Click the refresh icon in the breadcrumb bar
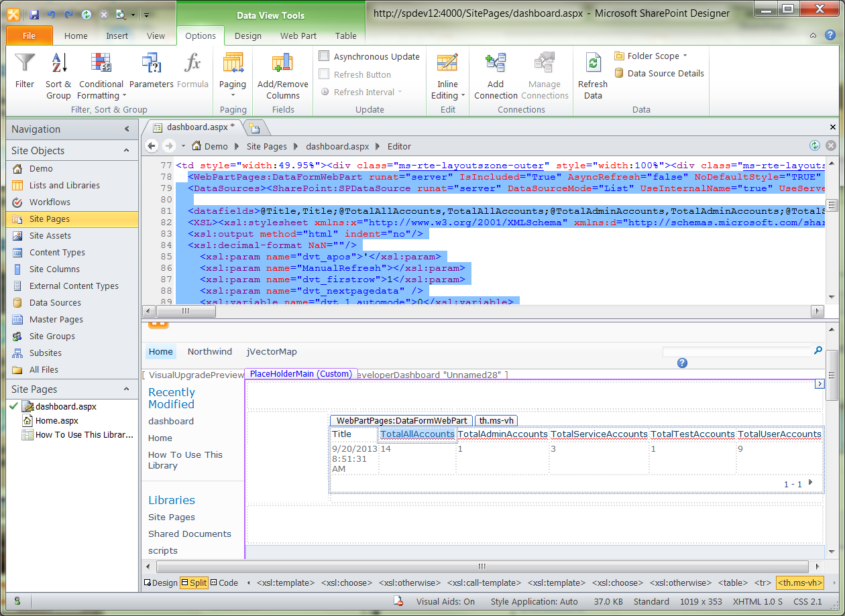Screen dimensions: 845x616 pos(815,145)
